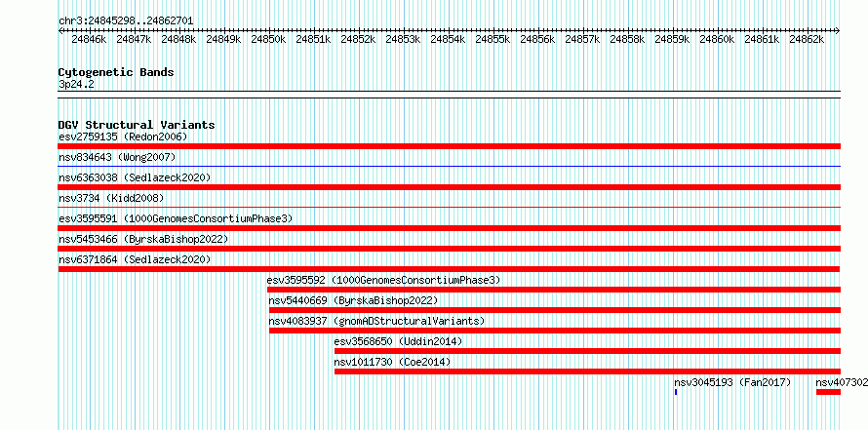Click the red bar under esv2759135

tap(449, 146)
